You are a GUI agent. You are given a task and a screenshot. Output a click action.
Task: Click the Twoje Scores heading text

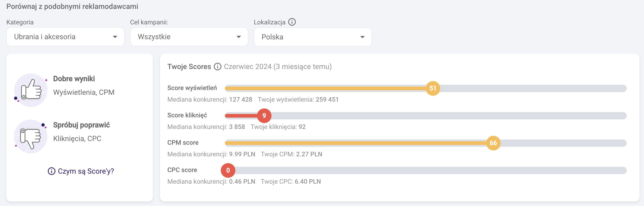pos(189,67)
